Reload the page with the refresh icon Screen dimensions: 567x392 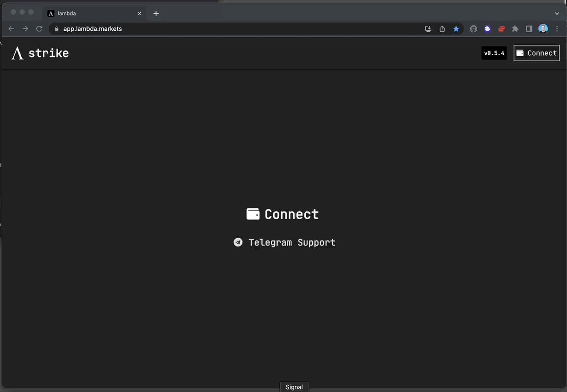pyautogui.click(x=39, y=29)
